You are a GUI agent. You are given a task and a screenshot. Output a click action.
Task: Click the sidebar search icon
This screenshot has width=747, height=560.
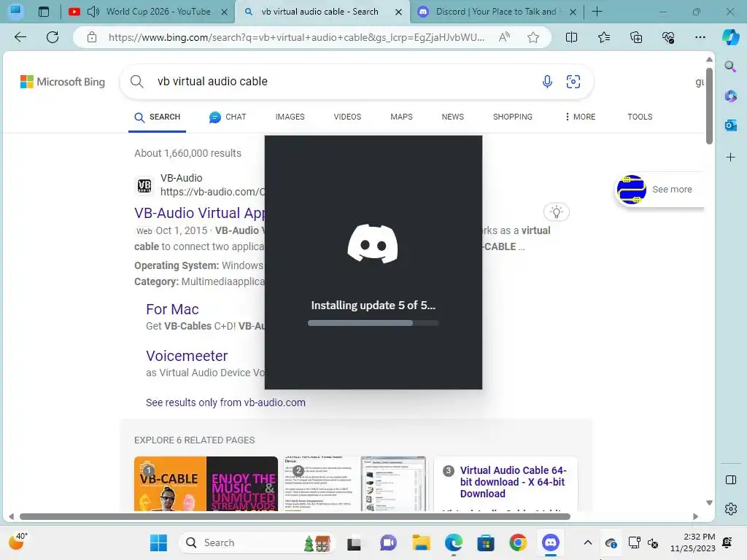[730, 66]
